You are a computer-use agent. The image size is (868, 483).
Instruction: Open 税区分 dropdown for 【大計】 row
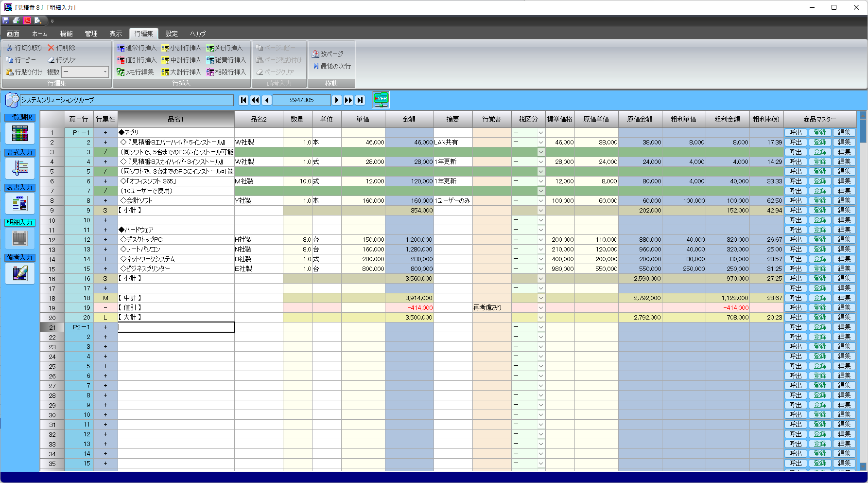point(540,318)
